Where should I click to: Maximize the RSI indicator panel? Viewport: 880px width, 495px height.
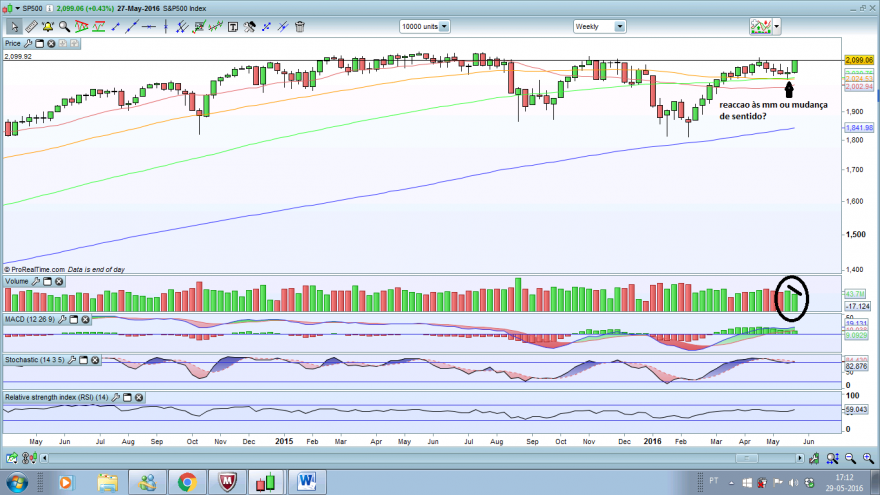click(x=127, y=397)
